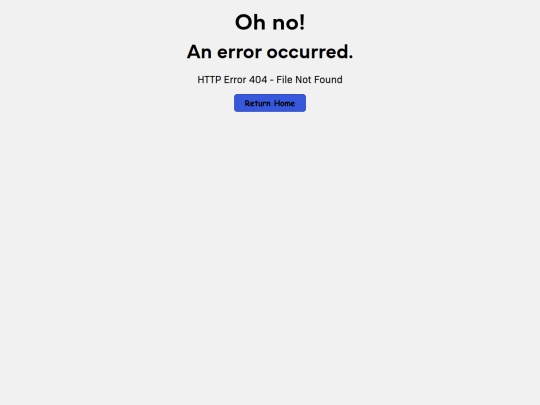Click the word "Not" in error message
This screenshot has width=540, height=405.
coord(303,80)
